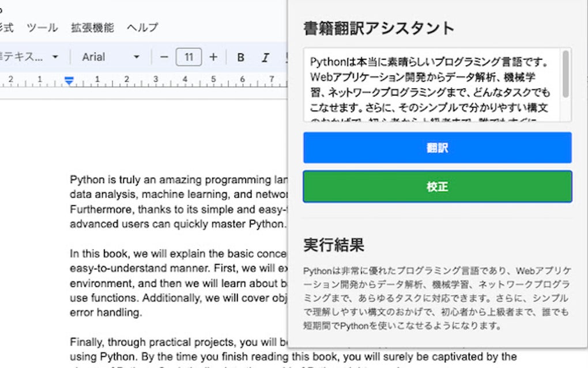Expand the font family dropdown arrow
Image resolution: width=588 pixels, height=368 pixels.
click(x=136, y=57)
